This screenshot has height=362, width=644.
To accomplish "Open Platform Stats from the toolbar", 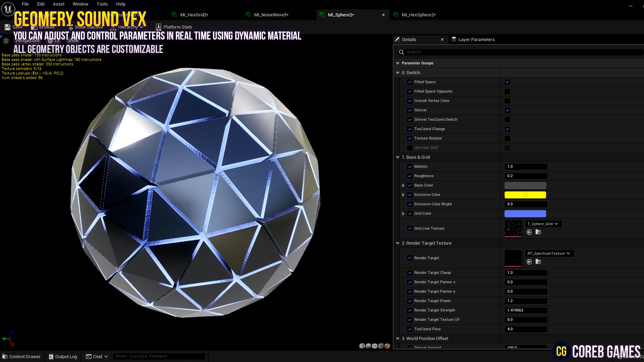I will click(x=174, y=27).
